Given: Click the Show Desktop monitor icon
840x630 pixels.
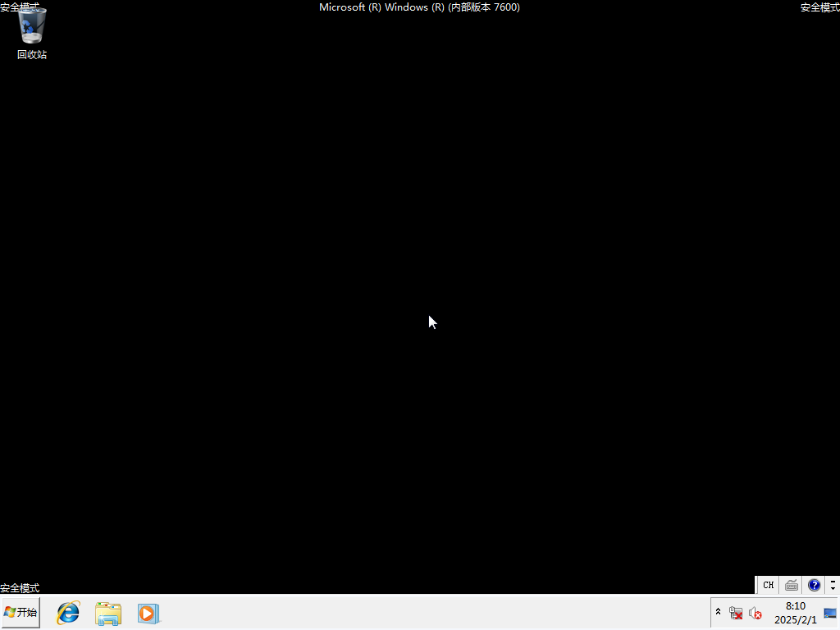Looking at the screenshot, I should tap(830, 613).
